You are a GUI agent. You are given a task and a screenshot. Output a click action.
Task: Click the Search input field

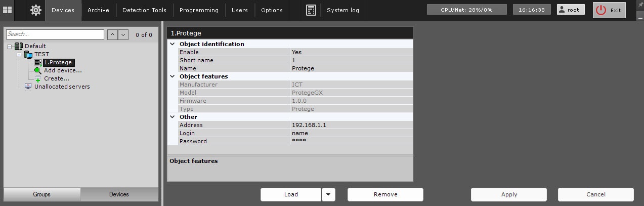click(x=55, y=34)
